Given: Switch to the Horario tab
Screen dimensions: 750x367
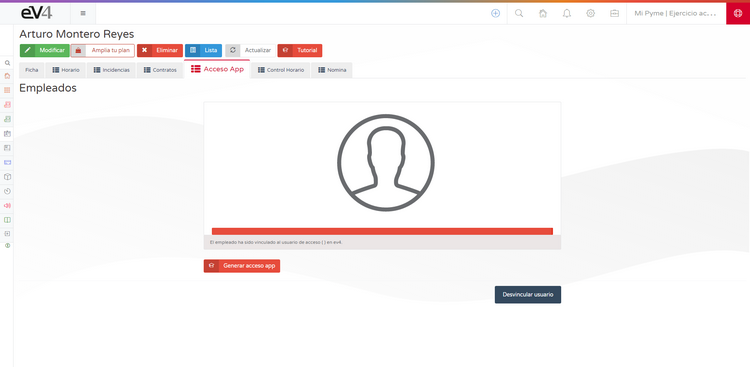Looking at the screenshot, I should tap(66, 70).
